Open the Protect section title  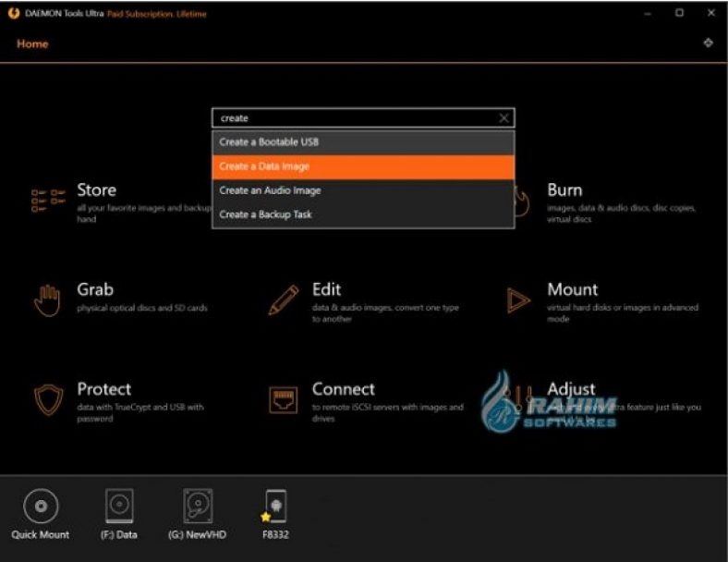(104, 389)
